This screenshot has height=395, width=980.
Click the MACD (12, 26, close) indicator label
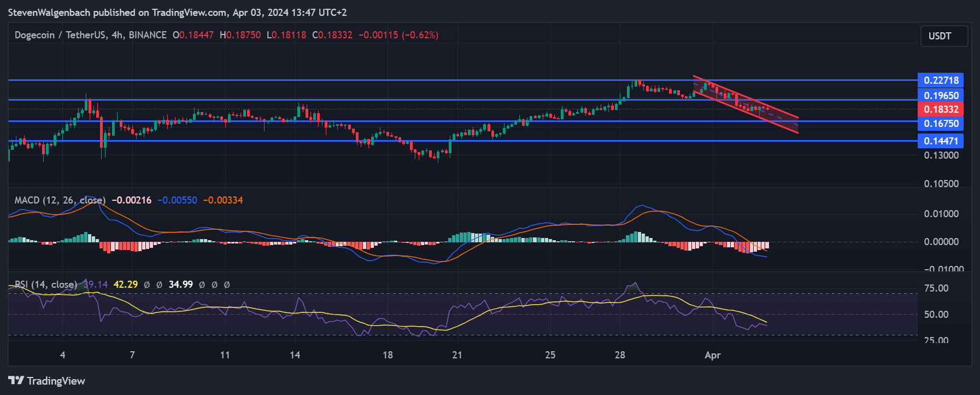pyautogui.click(x=60, y=200)
